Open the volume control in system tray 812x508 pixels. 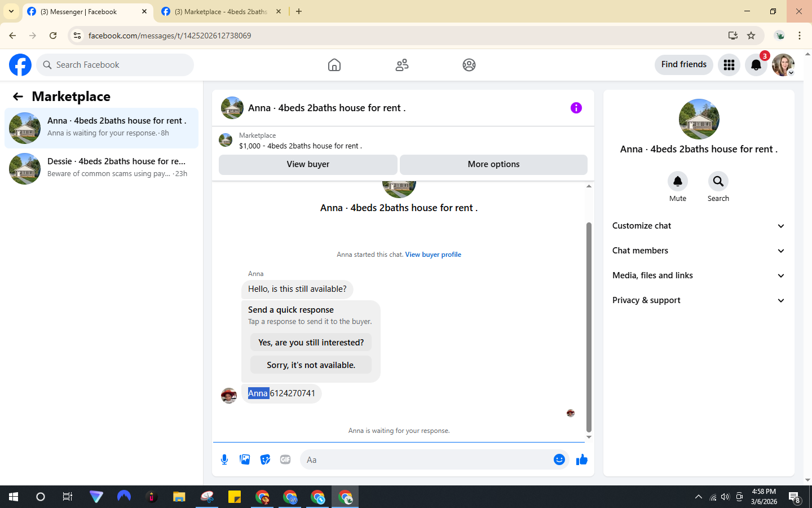pyautogui.click(x=725, y=497)
